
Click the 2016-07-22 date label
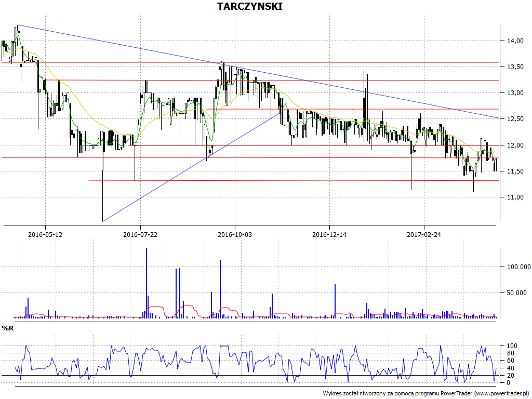[140, 234]
